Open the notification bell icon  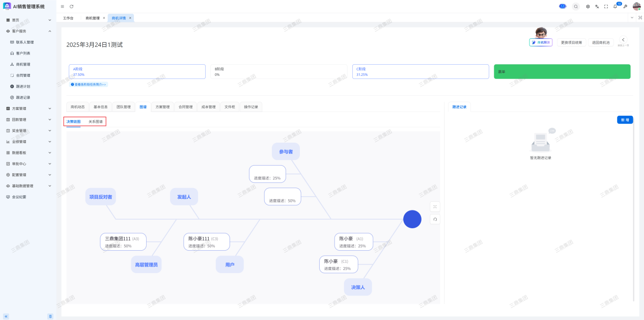[x=615, y=7]
